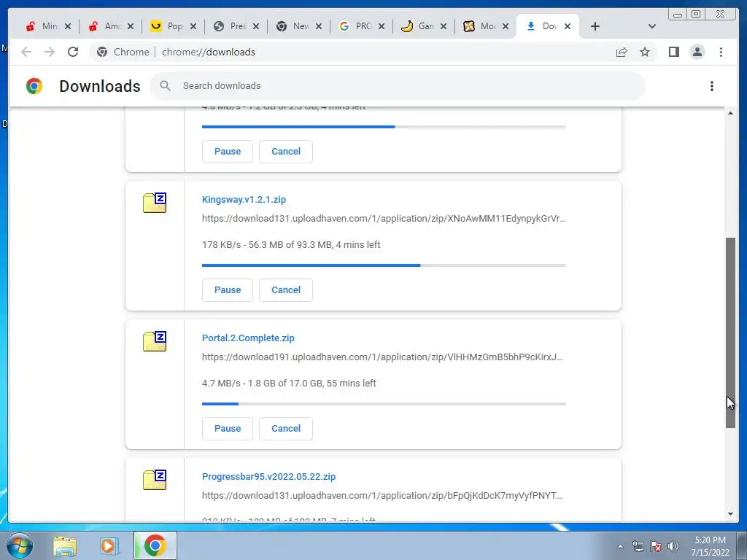Open the Kingsway.v1.2.1.zip file link
The image size is (747, 560).
244,200
